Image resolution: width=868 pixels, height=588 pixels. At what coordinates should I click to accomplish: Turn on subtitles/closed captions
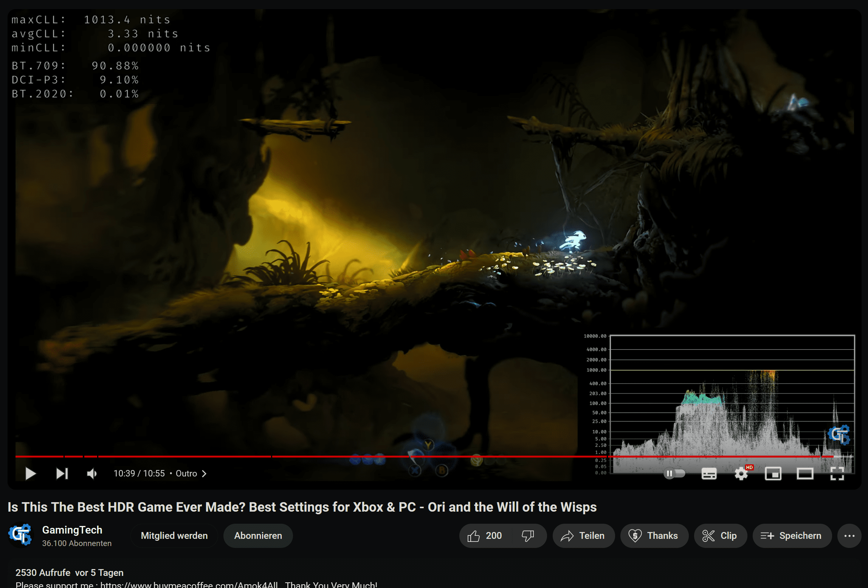709,473
